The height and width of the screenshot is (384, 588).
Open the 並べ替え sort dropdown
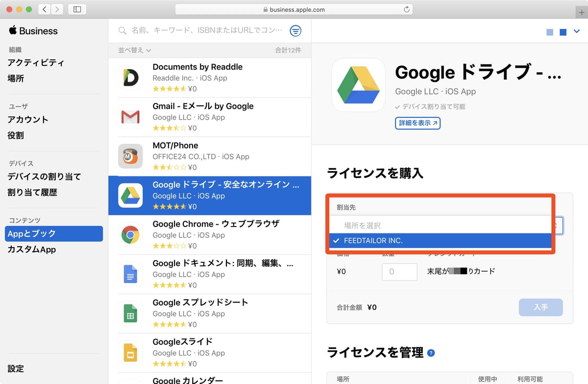pyautogui.click(x=135, y=50)
